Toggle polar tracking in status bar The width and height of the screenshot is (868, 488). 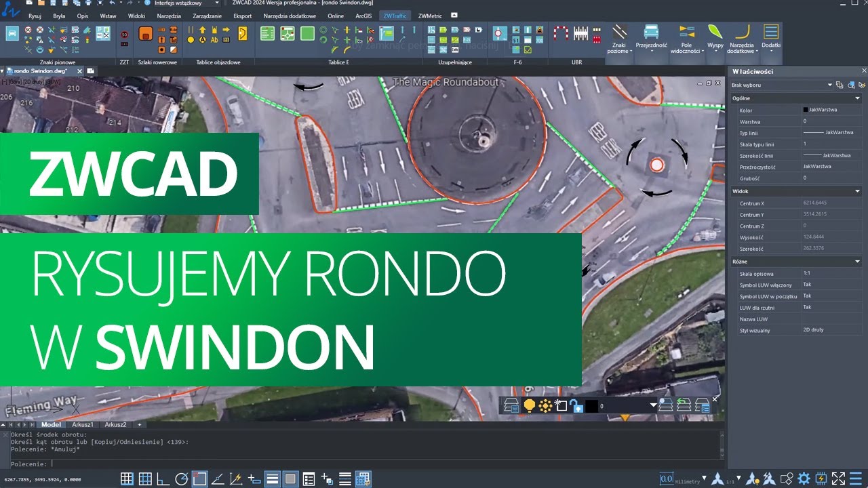point(181,479)
